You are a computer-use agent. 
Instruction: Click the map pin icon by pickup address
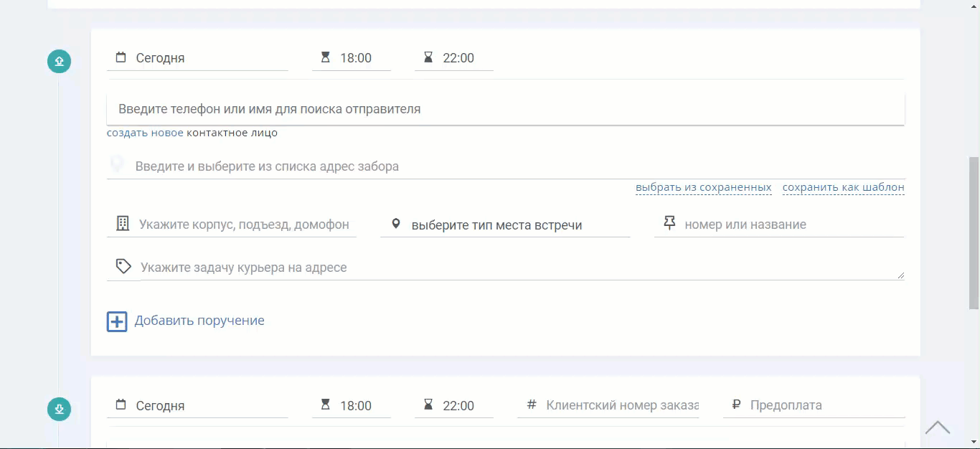tap(116, 166)
